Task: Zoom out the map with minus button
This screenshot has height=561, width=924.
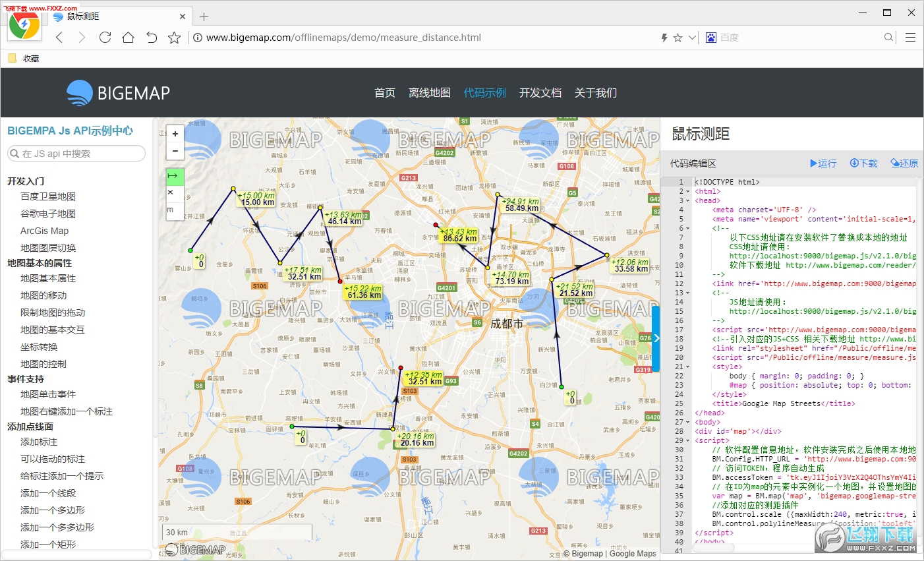Action: [175, 151]
